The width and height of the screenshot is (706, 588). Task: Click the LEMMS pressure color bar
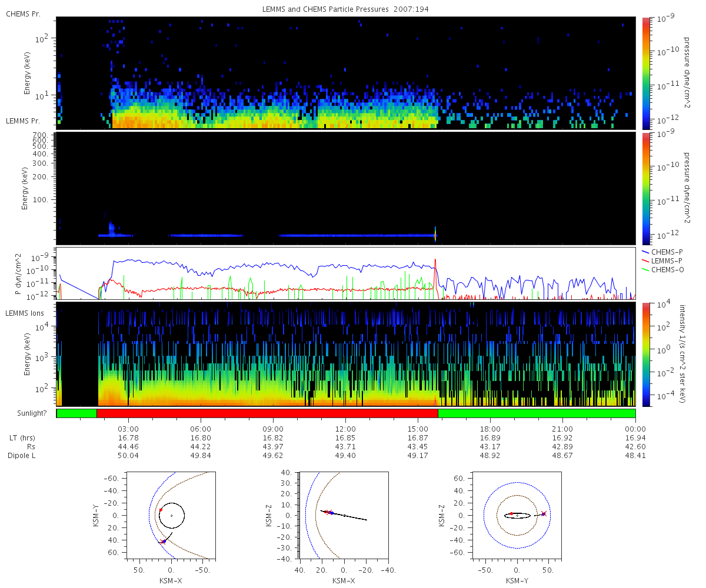645,188
